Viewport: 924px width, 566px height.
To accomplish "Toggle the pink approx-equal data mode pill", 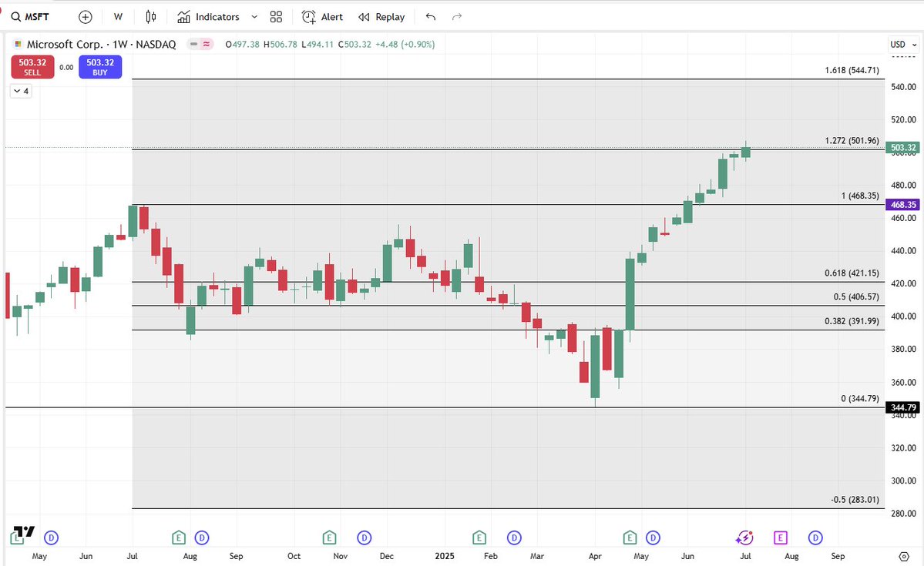I will point(207,44).
